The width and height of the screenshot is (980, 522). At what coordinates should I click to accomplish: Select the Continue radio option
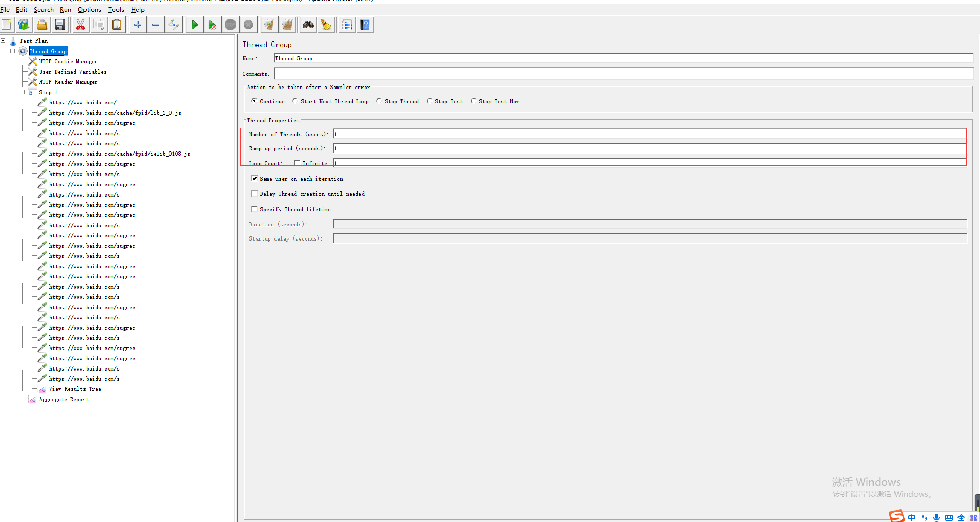[x=254, y=101]
